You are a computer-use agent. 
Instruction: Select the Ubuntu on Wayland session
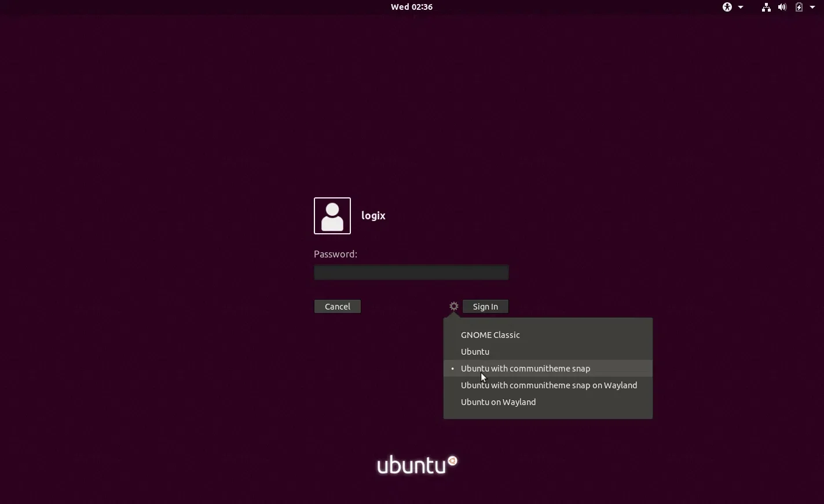point(548,402)
